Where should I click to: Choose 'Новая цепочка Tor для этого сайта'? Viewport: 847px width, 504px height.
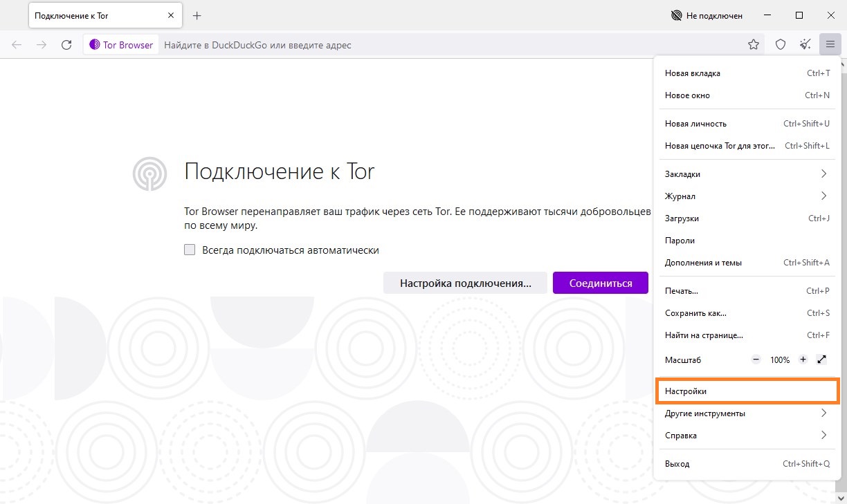(x=746, y=146)
